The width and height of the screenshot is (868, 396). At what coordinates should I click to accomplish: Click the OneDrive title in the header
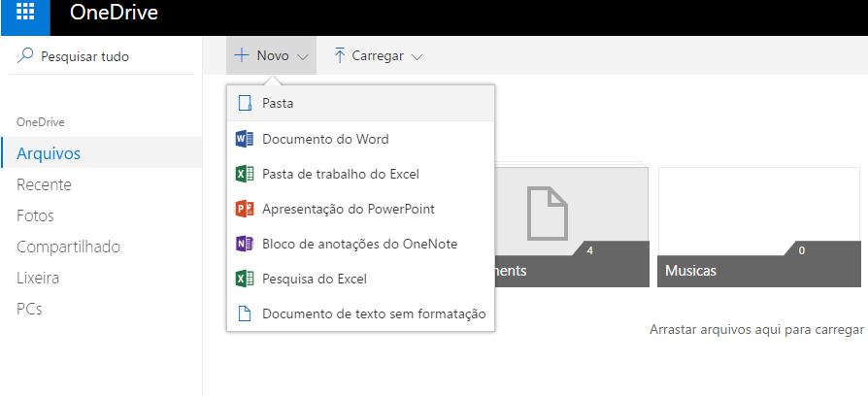tap(114, 13)
